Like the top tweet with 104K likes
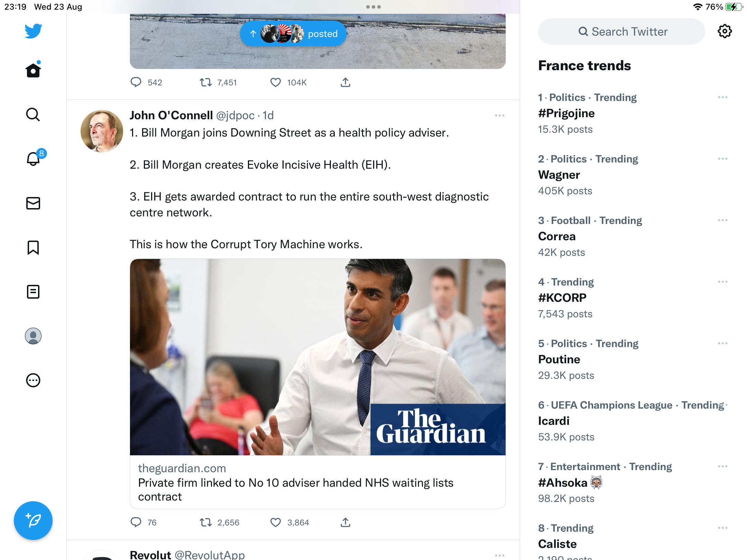Viewport: 747px width, 560px height. (276, 82)
